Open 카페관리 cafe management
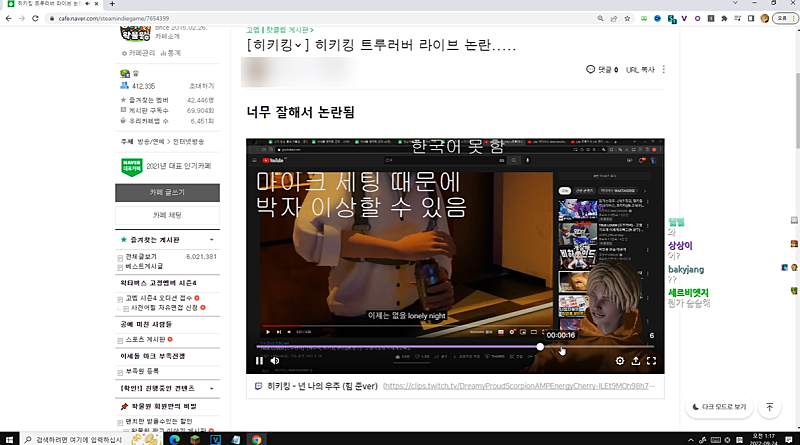The height and width of the screenshot is (445, 800). pyautogui.click(x=138, y=53)
